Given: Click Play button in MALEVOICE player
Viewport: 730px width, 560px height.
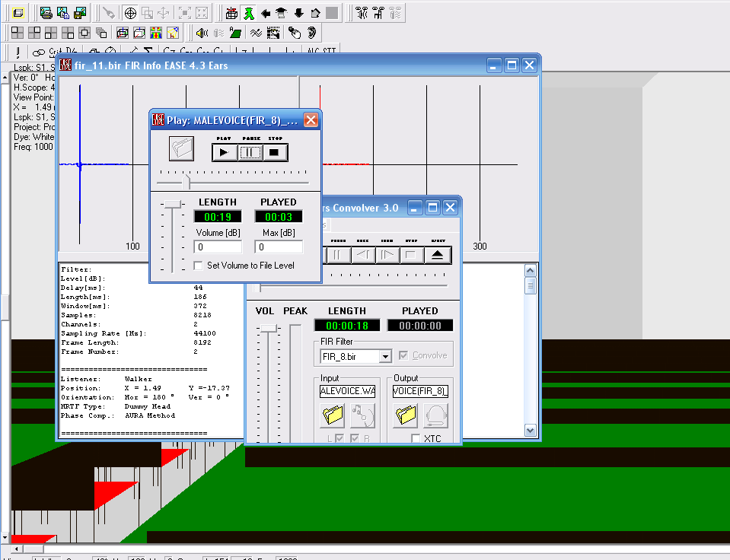Looking at the screenshot, I should coord(224,152).
